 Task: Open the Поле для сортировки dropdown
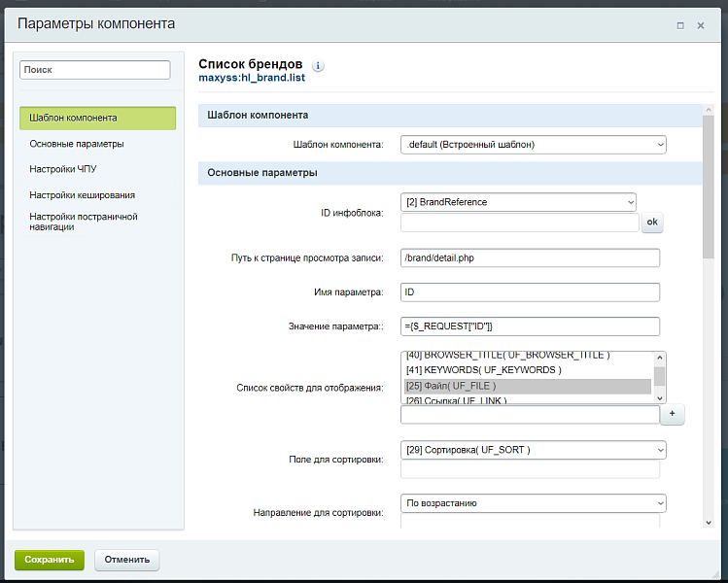click(x=533, y=450)
